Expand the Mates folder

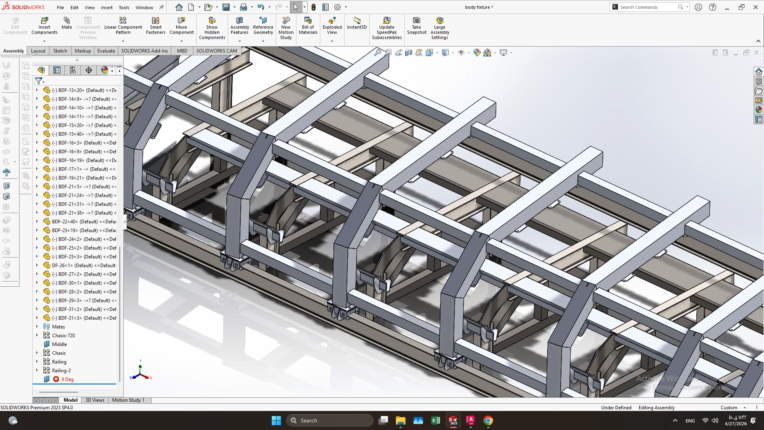point(37,327)
